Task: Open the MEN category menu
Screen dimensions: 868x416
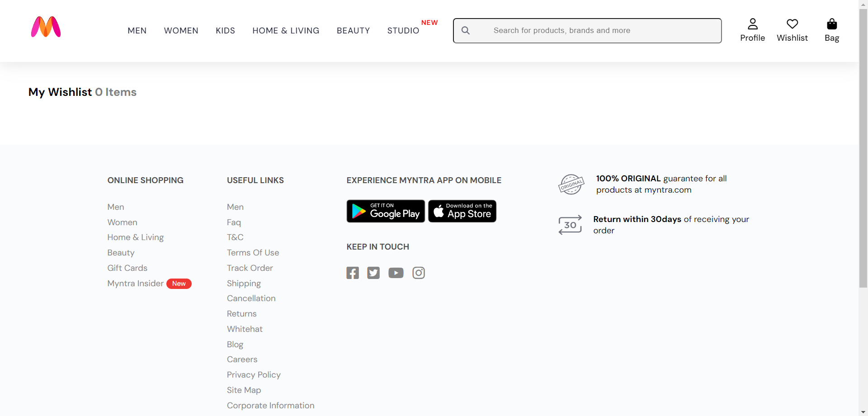Action: (137, 30)
